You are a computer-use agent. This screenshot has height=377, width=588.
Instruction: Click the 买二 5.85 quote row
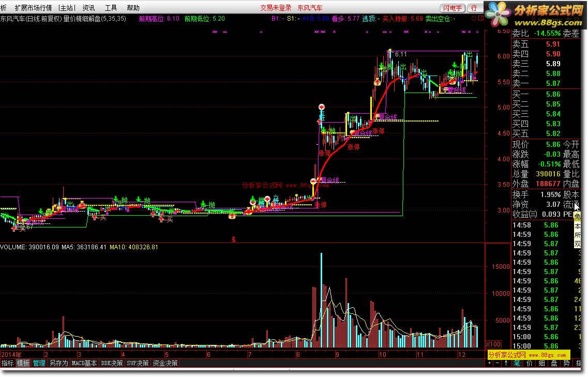click(x=546, y=104)
